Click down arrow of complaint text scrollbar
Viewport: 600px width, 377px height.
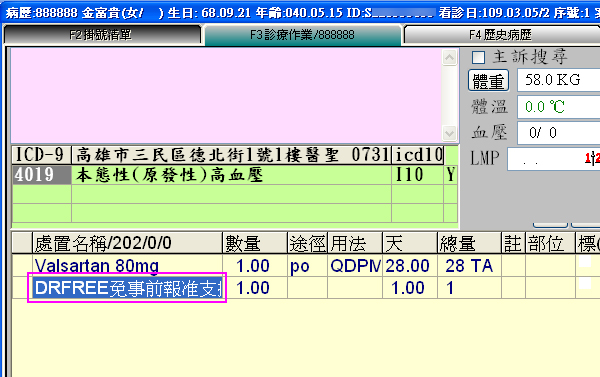(x=449, y=134)
